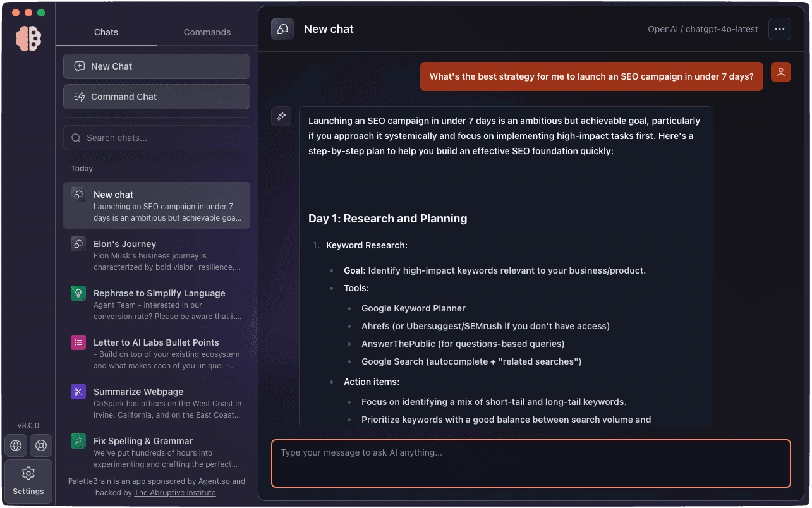
Task: Click the green Fix Spelling wand icon
Action: point(78,441)
